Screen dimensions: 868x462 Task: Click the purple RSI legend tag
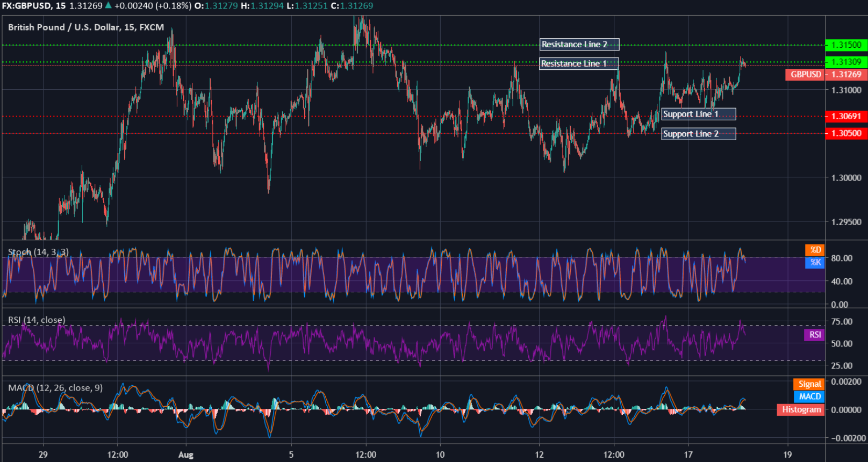(814, 335)
